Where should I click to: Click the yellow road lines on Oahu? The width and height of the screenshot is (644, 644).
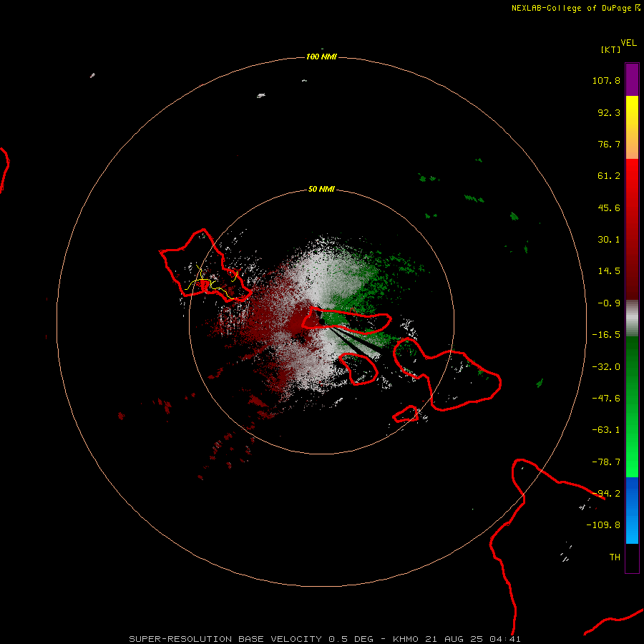click(210, 282)
